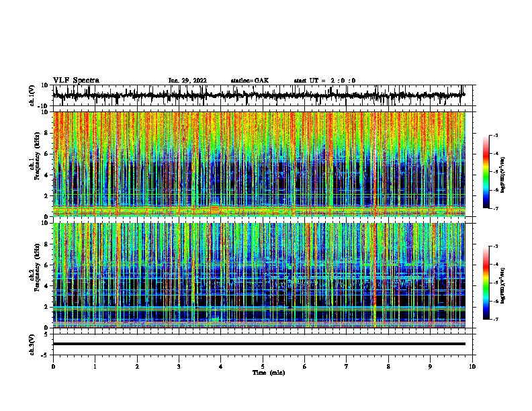Click the "4" kHz tick of ch.2 spectrogram
This screenshot has width=532, height=411.
click(46, 286)
